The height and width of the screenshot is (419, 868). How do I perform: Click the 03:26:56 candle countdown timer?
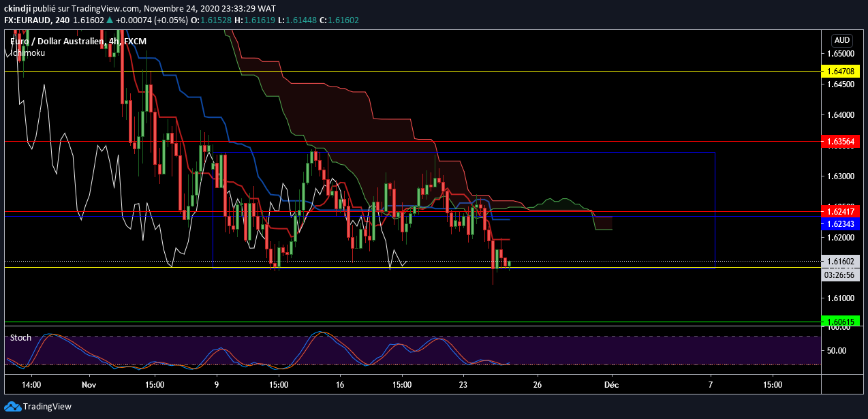pyautogui.click(x=841, y=276)
